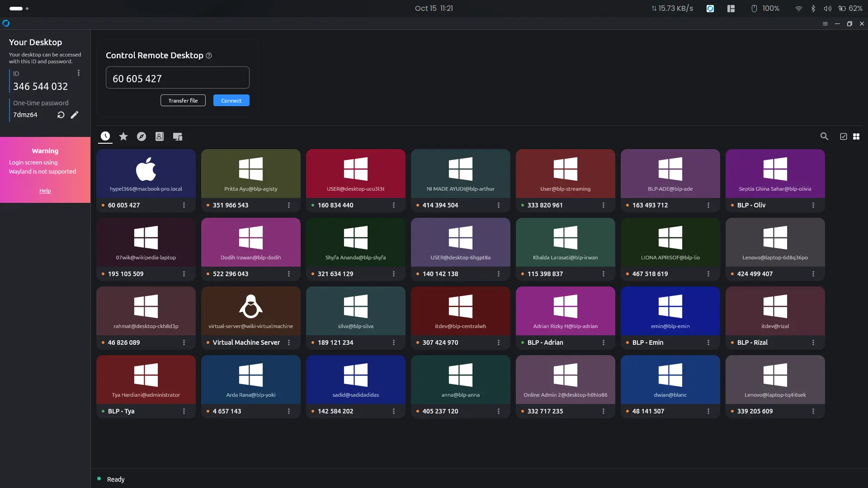Click the battery 62% indicator
The image size is (868, 488).
pos(850,9)
